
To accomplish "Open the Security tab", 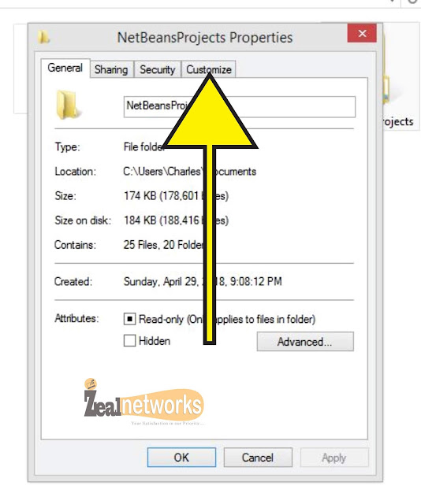I will [158, 69].
